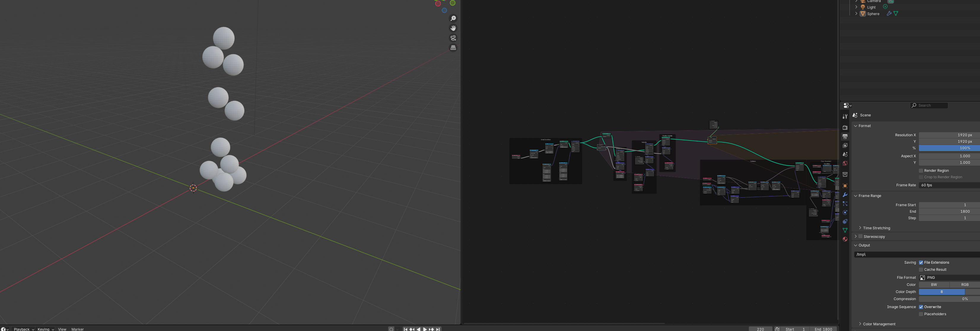
Task: Open the properties editor type dropdown
Action: (x=848, y=106)
